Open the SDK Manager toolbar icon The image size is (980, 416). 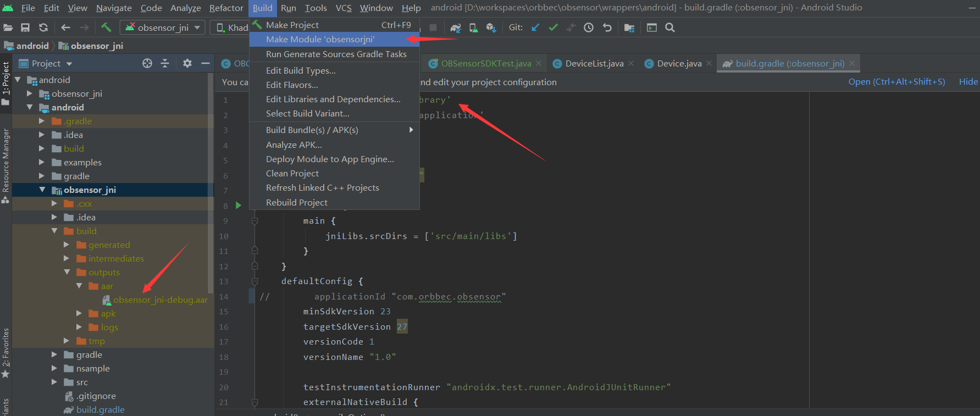click(491, 27)
